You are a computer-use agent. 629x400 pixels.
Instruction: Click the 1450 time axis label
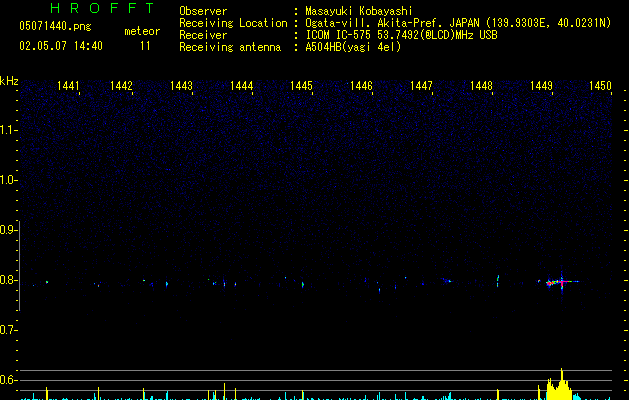pos(601,85)
